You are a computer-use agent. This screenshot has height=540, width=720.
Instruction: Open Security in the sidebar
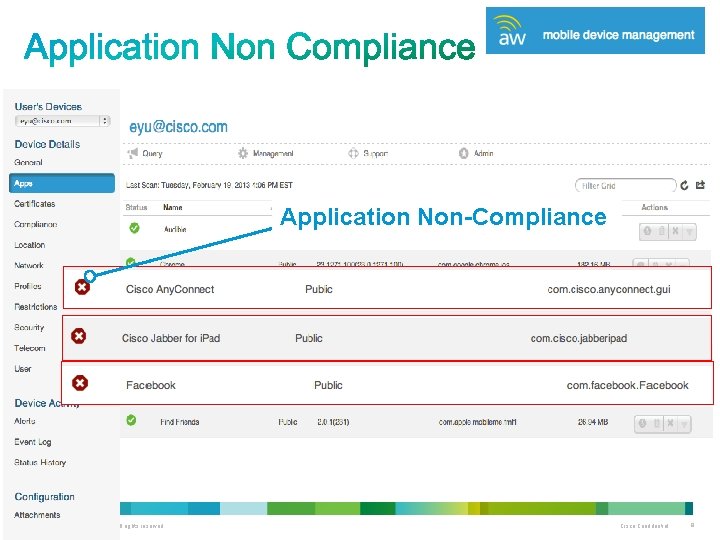pos(29,327)
